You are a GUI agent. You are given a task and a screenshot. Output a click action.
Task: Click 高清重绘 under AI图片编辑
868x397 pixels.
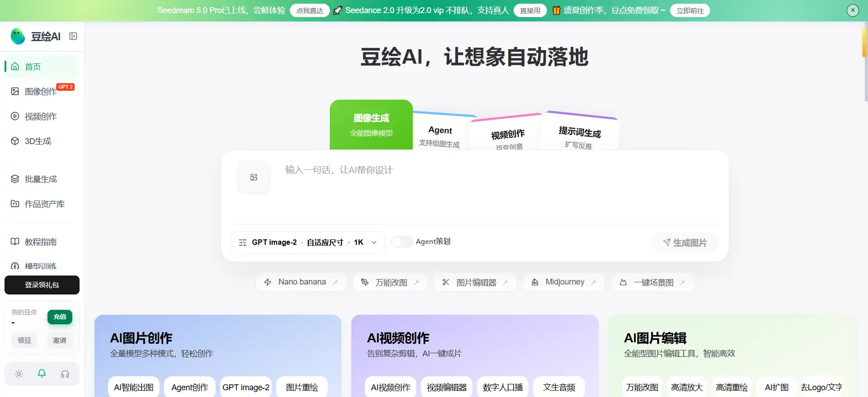click(731, 387)
